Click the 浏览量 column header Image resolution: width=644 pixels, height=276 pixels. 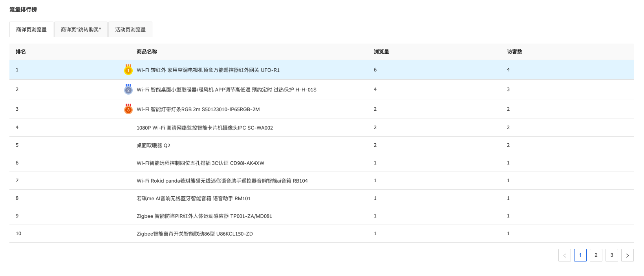381,51
